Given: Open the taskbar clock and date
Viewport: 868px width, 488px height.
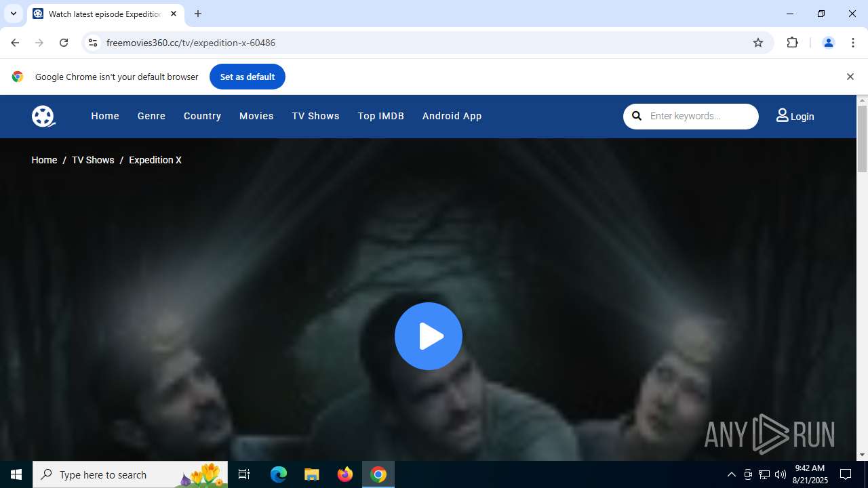Looking at the screenshot, I should tap(810, 474).
